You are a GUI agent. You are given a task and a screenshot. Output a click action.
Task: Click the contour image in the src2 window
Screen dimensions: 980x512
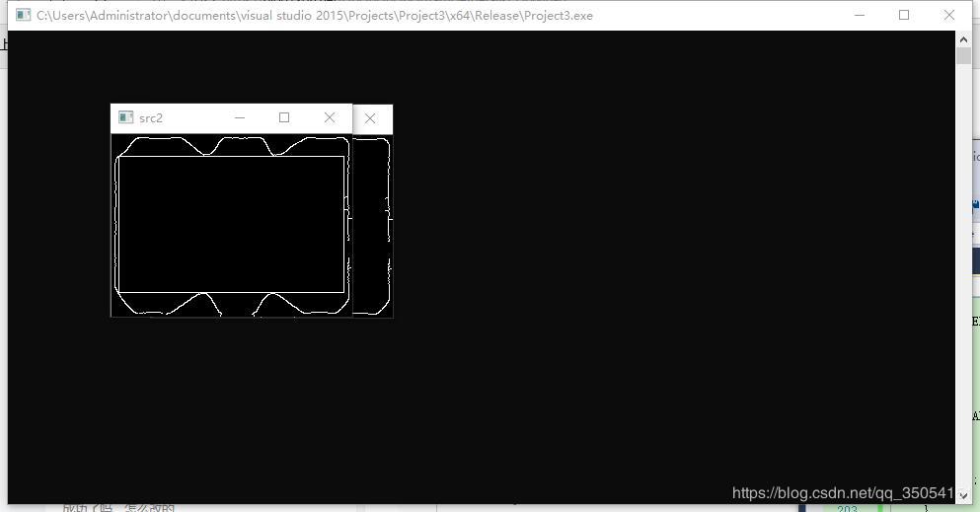231,225
